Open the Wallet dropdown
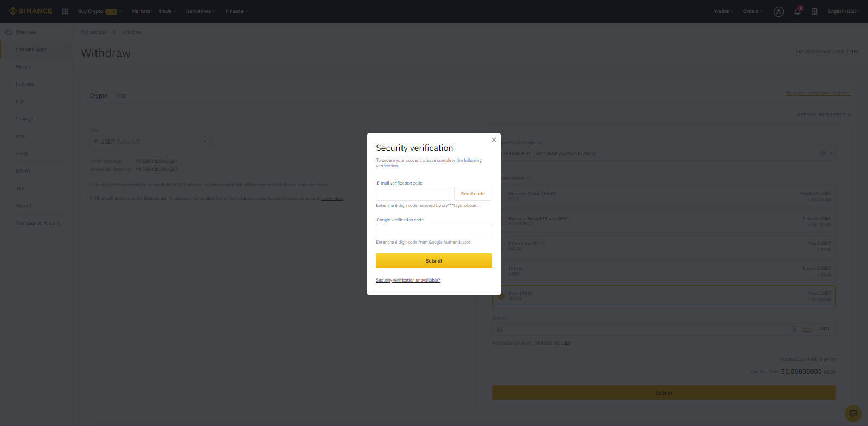 click(723, 11)
